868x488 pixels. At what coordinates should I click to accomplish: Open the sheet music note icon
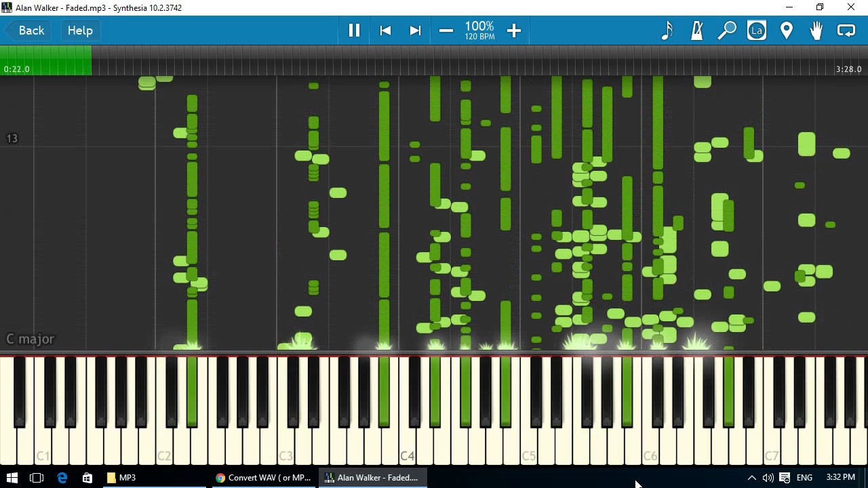click(667, 30)
